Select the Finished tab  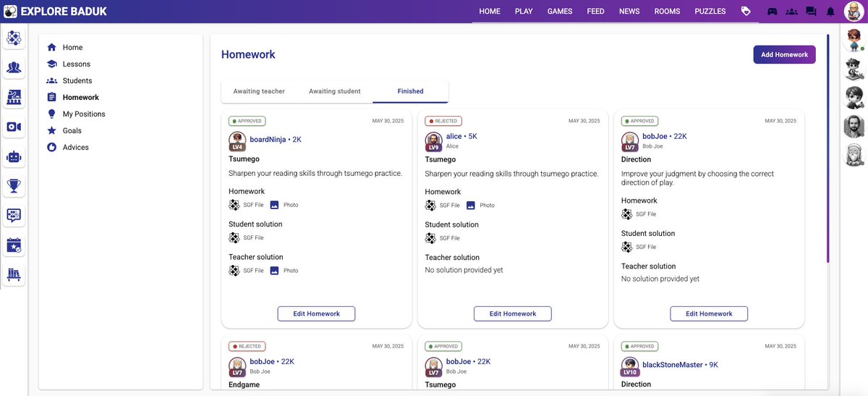[410, 91]
